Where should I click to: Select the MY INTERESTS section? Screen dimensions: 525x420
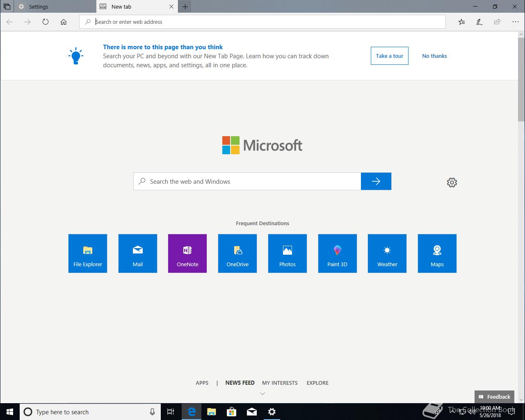coord(280,383)
